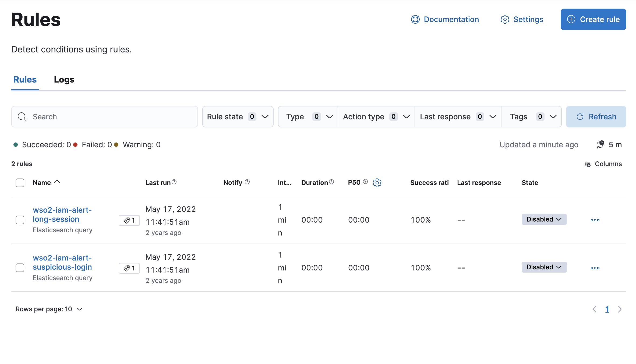
Task: Click 100% success ratio for long-session rule
Action: pyautogui.click(x=421, y=220)
